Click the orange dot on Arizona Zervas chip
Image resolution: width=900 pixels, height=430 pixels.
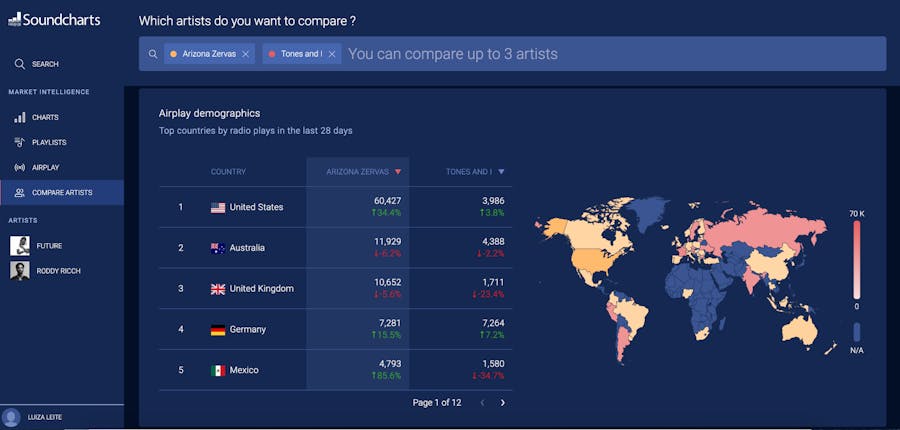pyautogui.click(x=173, y=54)
